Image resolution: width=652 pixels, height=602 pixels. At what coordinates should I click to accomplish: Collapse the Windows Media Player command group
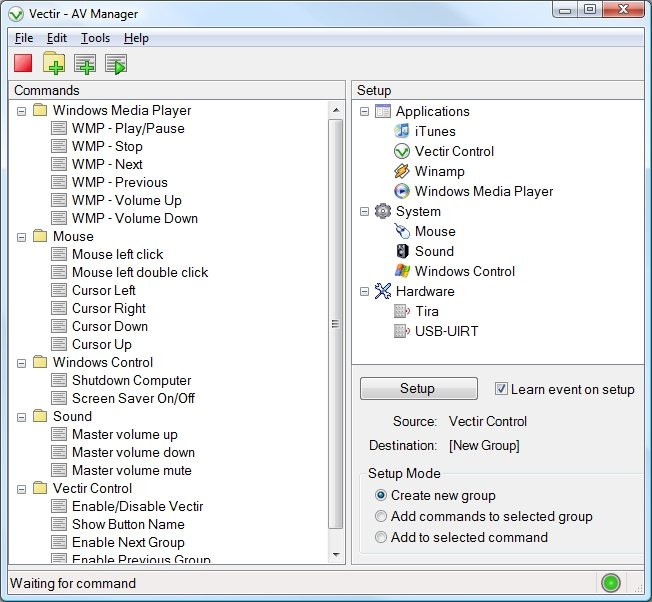[21, 111]
